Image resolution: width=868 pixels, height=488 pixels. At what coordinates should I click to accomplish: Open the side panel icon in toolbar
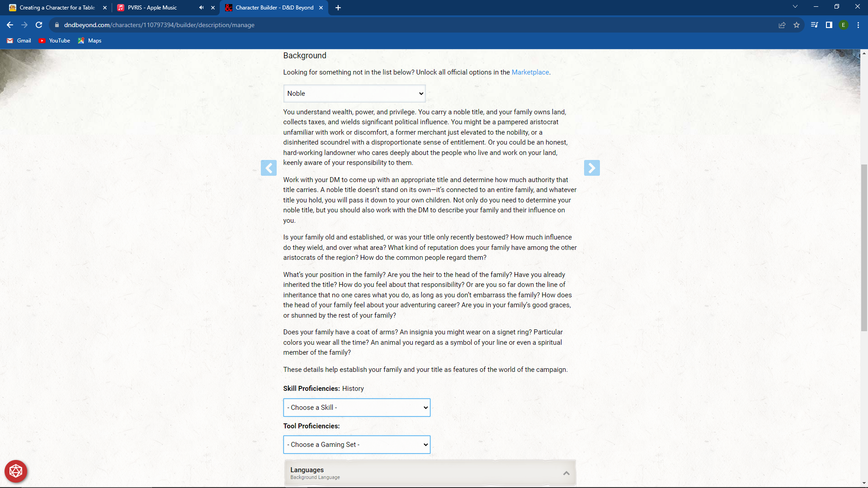(x=829, y=25)
